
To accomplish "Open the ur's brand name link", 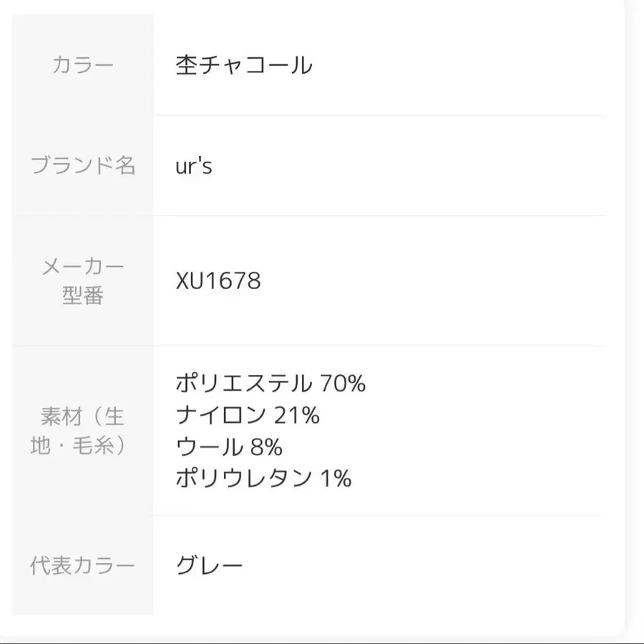I will click(x=194, y=167).
